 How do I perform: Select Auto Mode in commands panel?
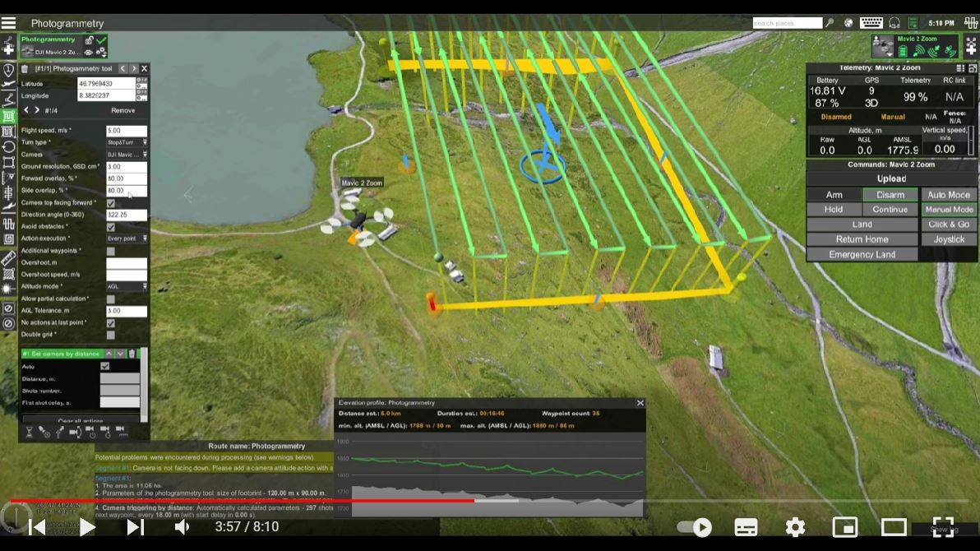(948, 195)
